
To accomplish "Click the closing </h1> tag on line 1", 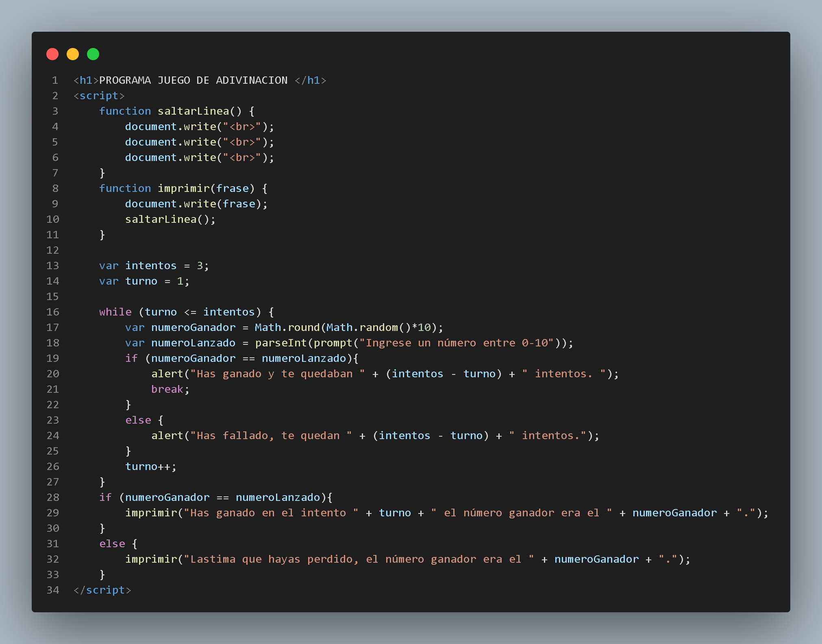I will click(310, 80).
